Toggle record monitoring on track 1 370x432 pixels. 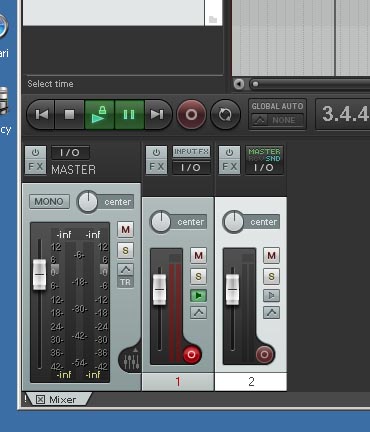[x=198, y=295]
